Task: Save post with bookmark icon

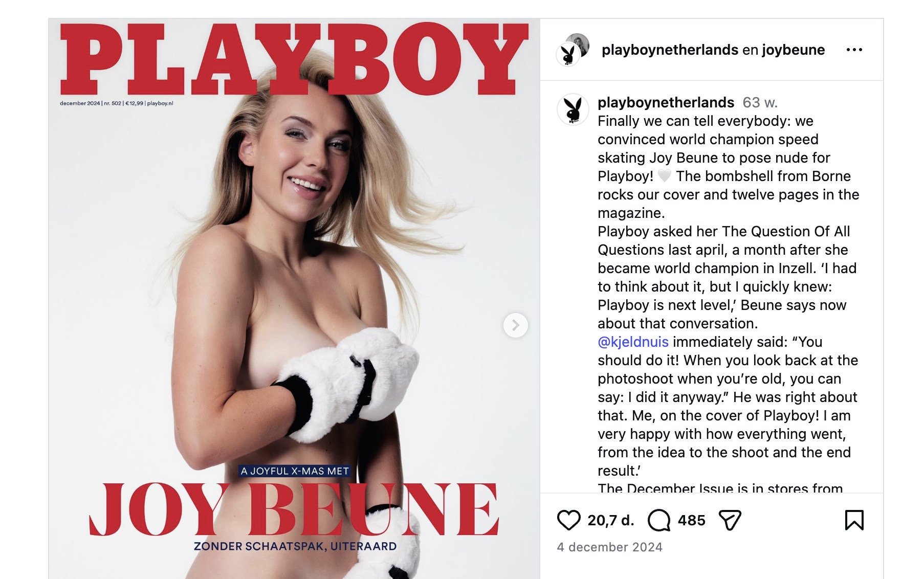Action: [x=854, y=520]
